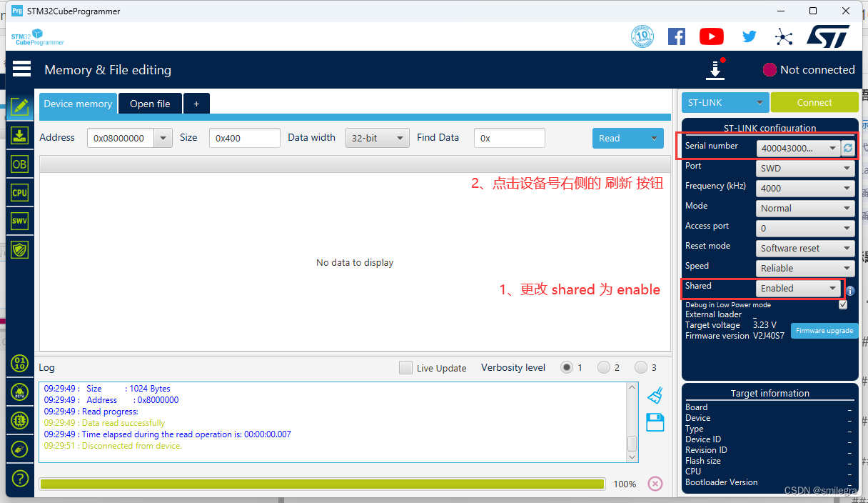Screen dimensions: 868x503
Task: Open the security shield panel
Action: click(19, 249)
